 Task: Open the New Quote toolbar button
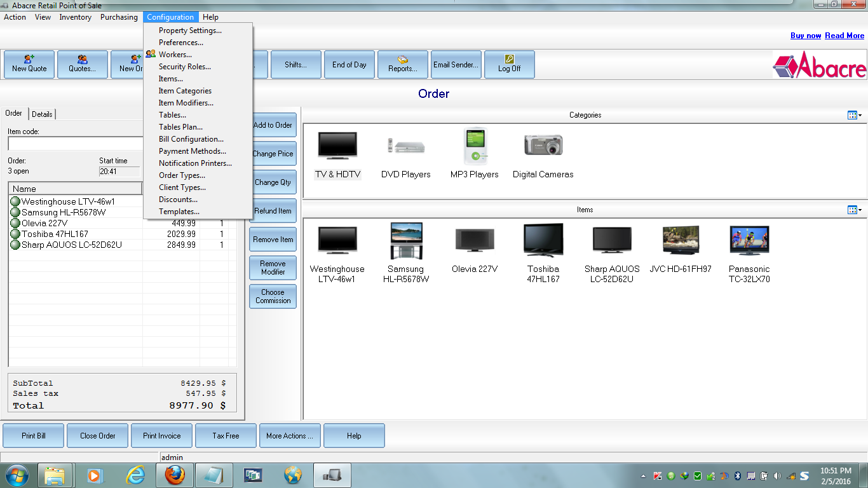[x=29, y=64]
